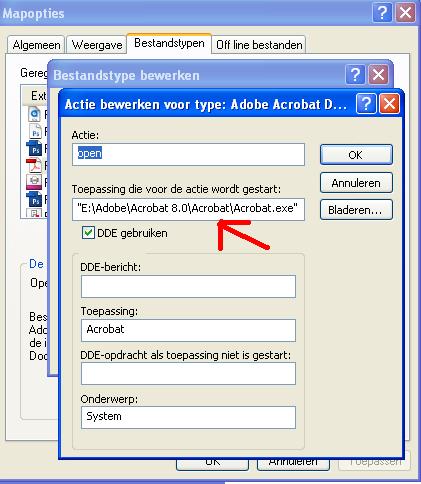Click the DDE-opdracht not-started input field
Screen dimensions: 421x484
click(x=188, y=374)
